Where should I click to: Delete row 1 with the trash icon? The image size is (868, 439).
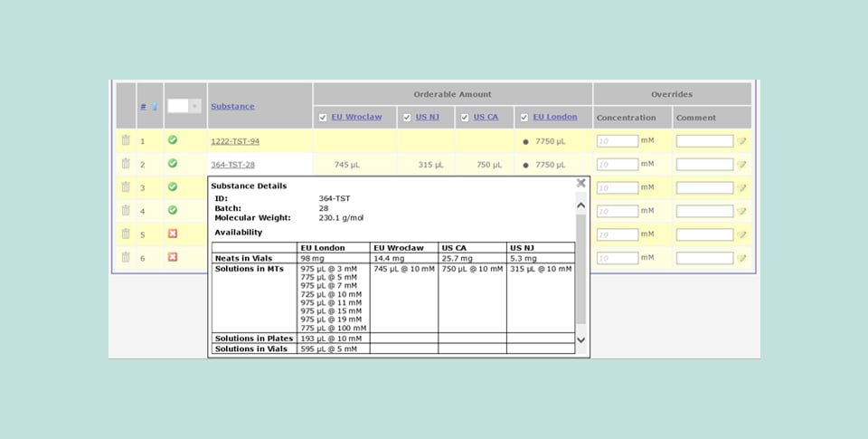pyautogui.click(x=126, y=140)
